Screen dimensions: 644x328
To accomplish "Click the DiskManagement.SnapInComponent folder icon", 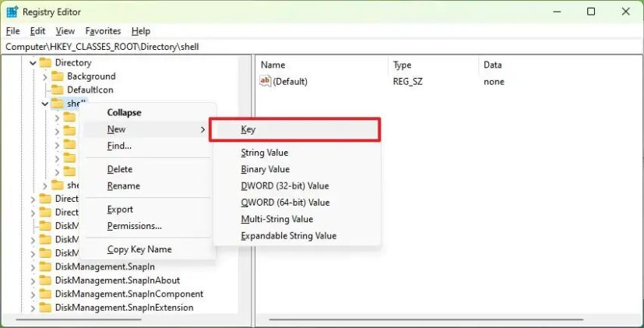I will coord(45,294).
